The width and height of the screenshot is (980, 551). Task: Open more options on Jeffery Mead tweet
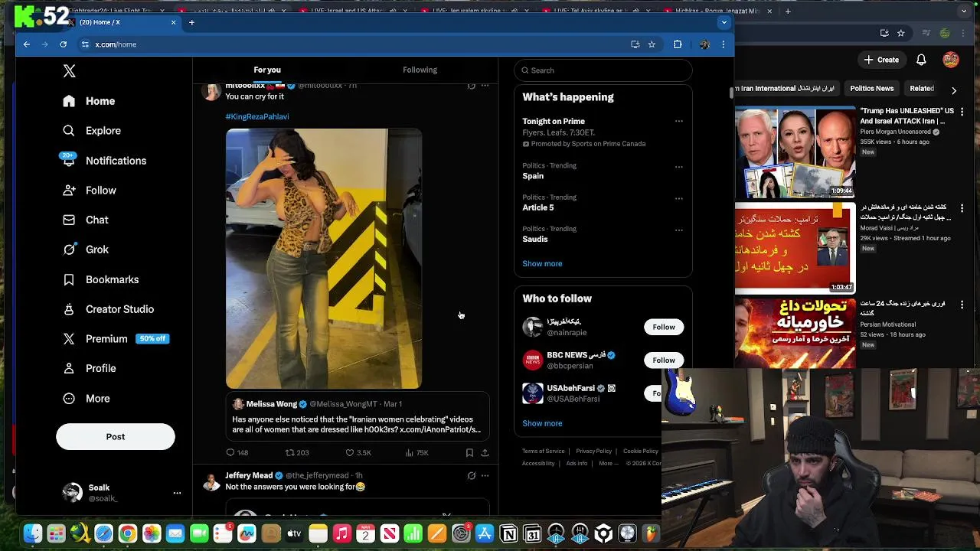click(x=485, y=476)
